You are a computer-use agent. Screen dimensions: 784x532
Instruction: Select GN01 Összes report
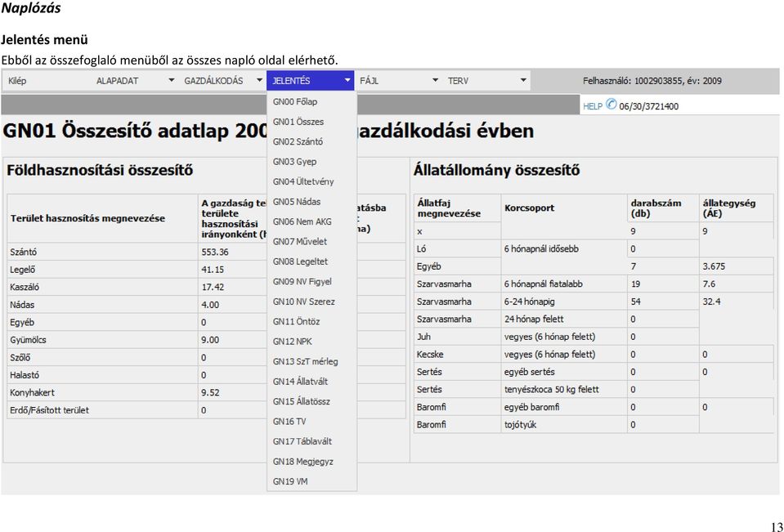[298, 122]
